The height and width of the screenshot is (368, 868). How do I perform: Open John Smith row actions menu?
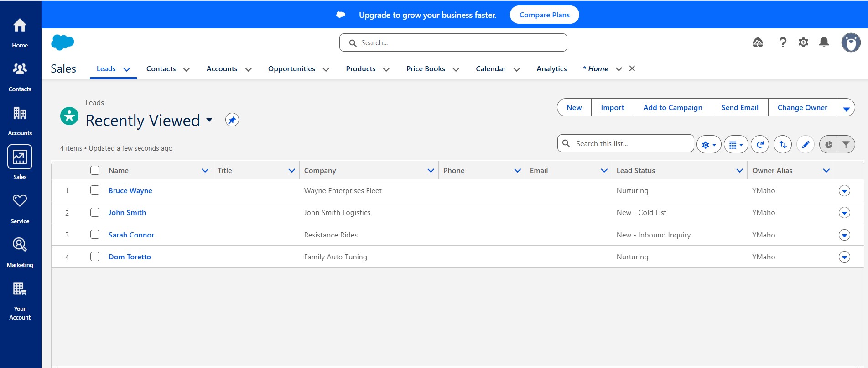pos(844,213)
